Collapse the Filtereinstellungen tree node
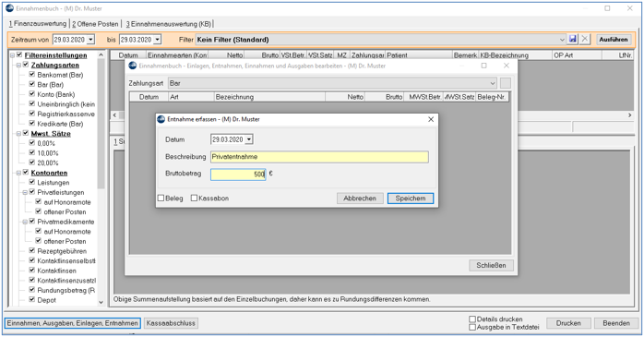Image resolution: width=644 pixels, height=337 pixels. (12, 55)
